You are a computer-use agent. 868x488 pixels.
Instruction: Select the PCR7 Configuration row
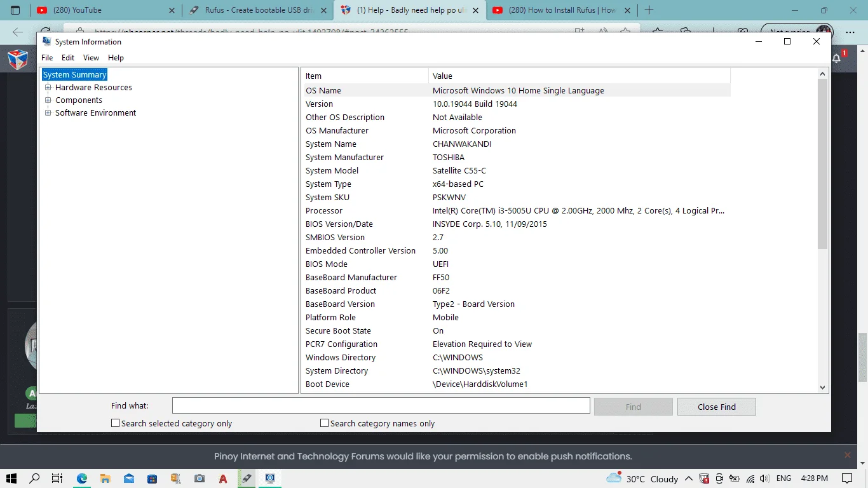click(517, 344)
